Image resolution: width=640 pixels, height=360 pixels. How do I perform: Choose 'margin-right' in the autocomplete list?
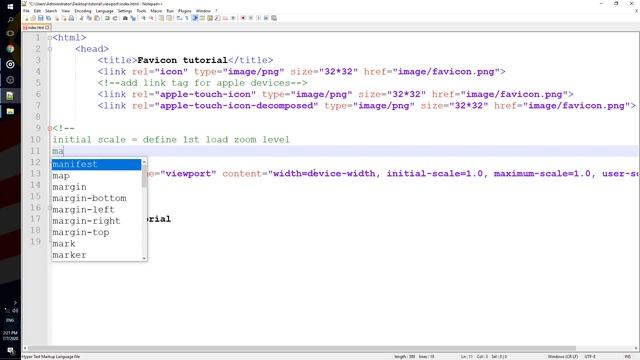coord(96,221)
